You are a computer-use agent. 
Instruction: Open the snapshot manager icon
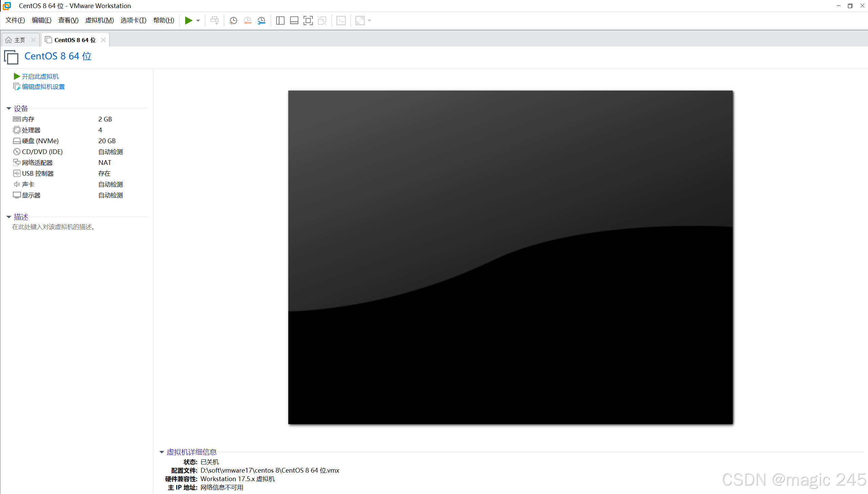[x=261, y=21]
